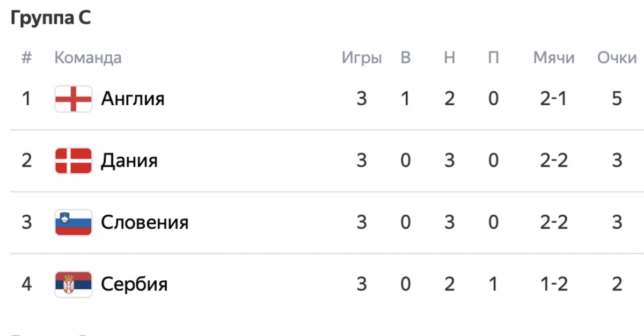Click the Serbia flag icon
Viewport: 644px width, 336px height.
point(74,284)
